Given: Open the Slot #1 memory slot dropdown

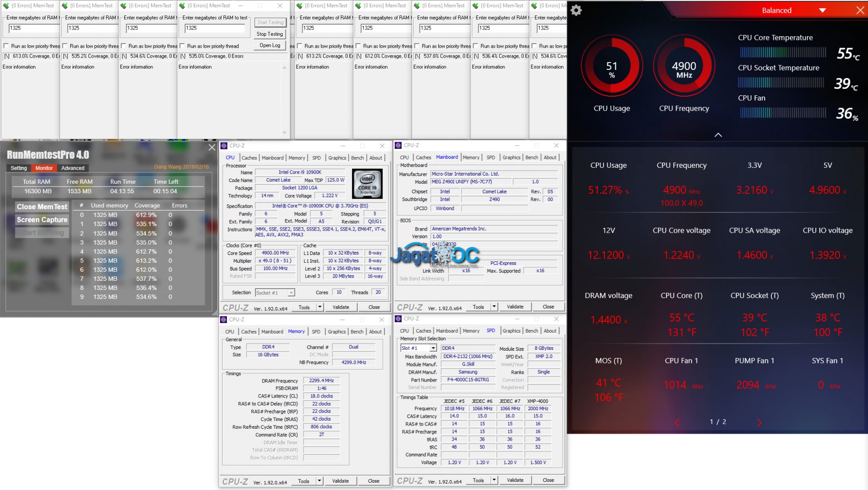Looking at the screenshot, I should coord(433,348).
